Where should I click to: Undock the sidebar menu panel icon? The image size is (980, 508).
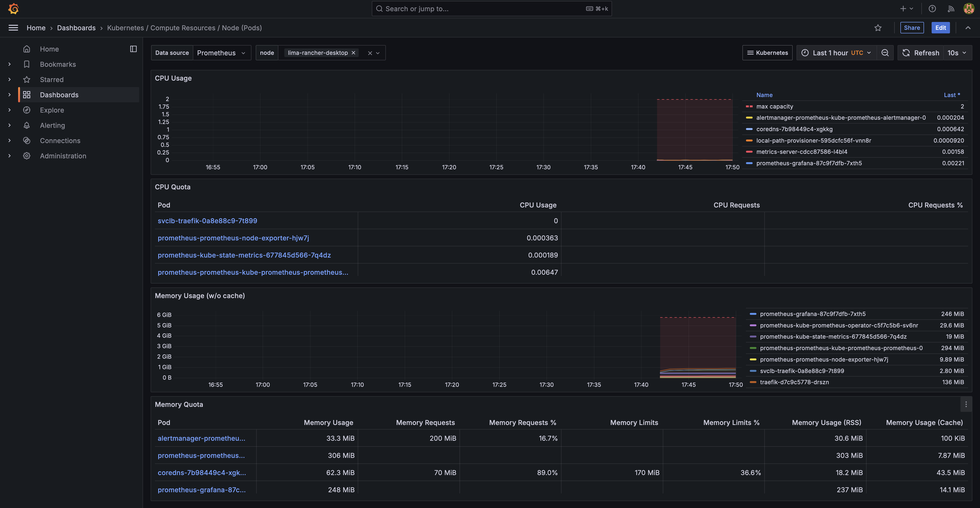click(x=133, y=49)
